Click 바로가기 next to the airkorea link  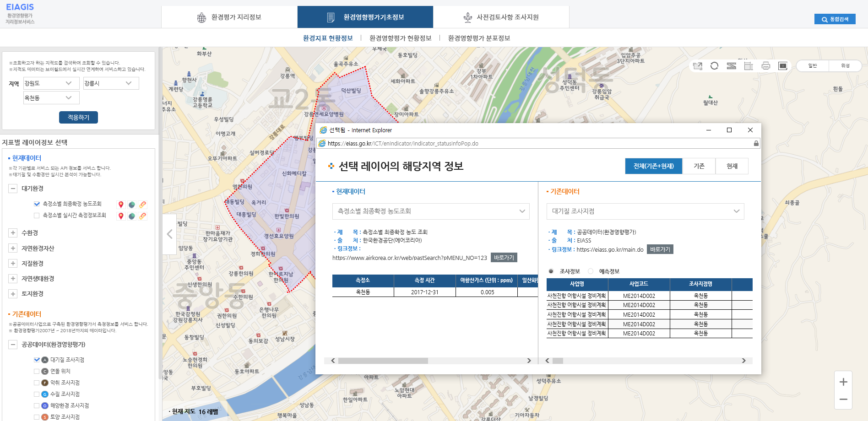[x=504, y=258]
